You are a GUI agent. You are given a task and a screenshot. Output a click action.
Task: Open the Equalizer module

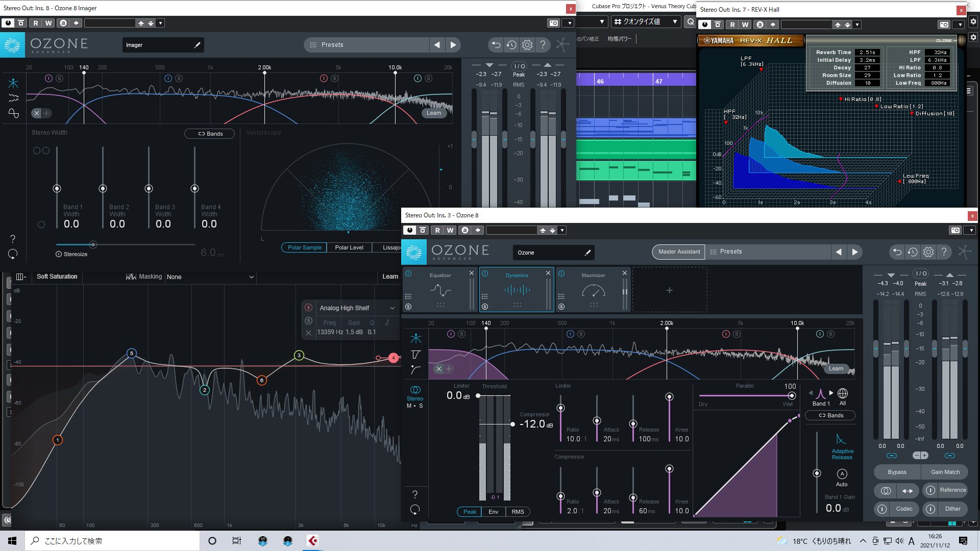(x=440, y=290)
